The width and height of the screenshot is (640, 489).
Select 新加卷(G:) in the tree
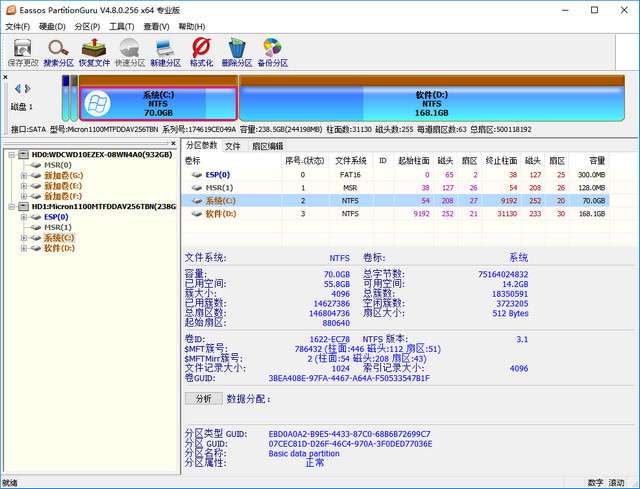[x=63, y=176]
